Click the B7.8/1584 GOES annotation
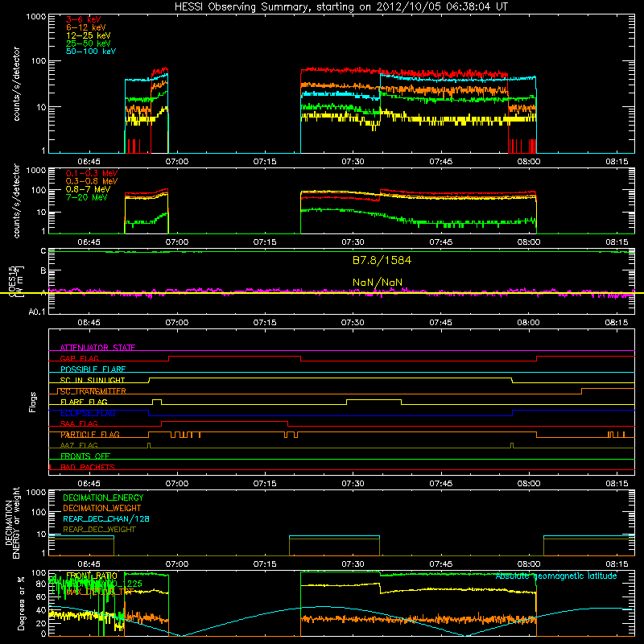Screen dimensions: 644x644 [382, 260]
